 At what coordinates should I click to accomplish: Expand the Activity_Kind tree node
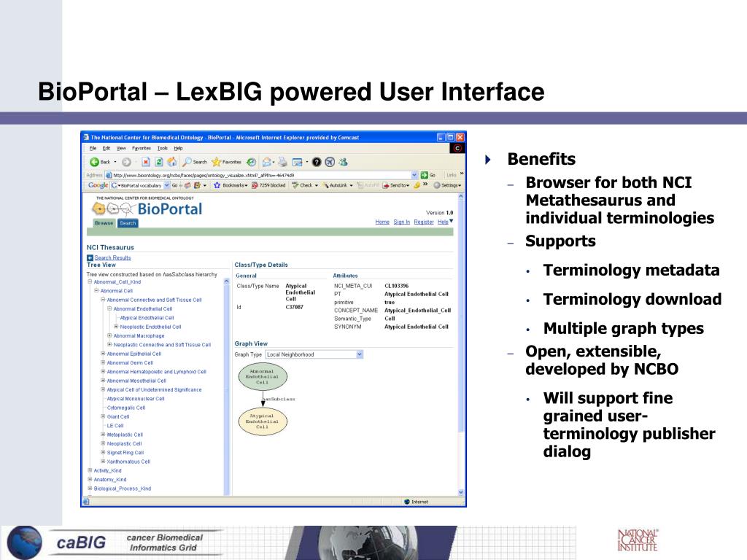(x=90, y=470)
